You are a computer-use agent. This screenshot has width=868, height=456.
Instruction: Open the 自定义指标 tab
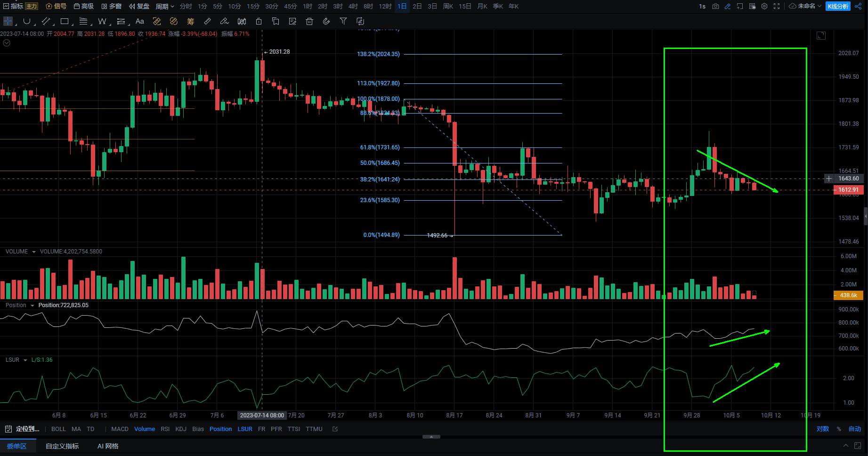tap(62, 446)
